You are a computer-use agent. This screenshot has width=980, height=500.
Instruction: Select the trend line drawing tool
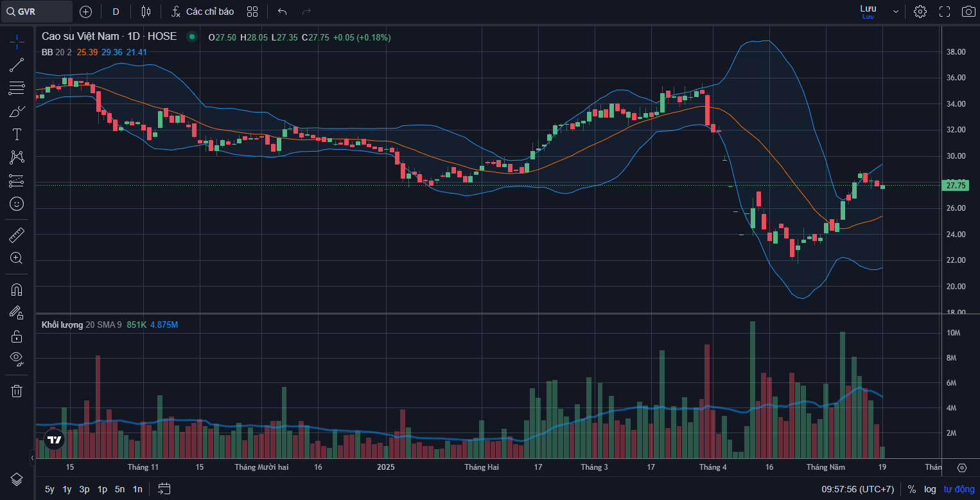pyautogui.click(x=17, y=65)
